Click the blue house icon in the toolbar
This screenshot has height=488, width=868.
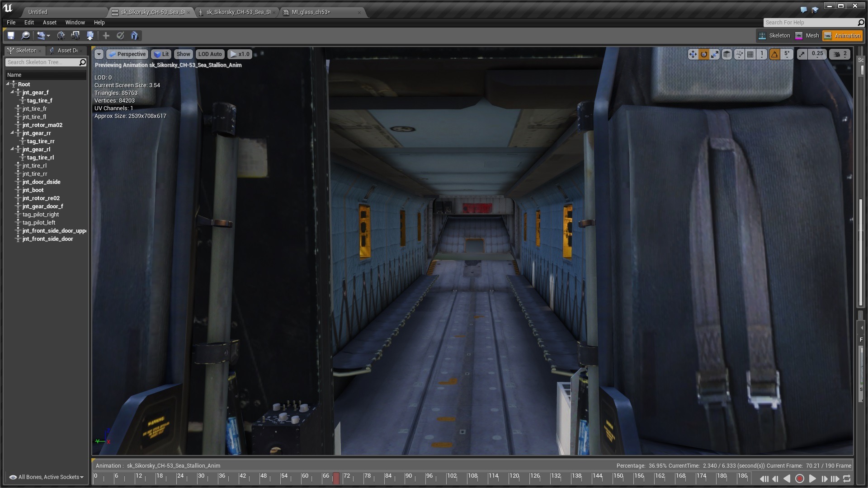(134, 36)
